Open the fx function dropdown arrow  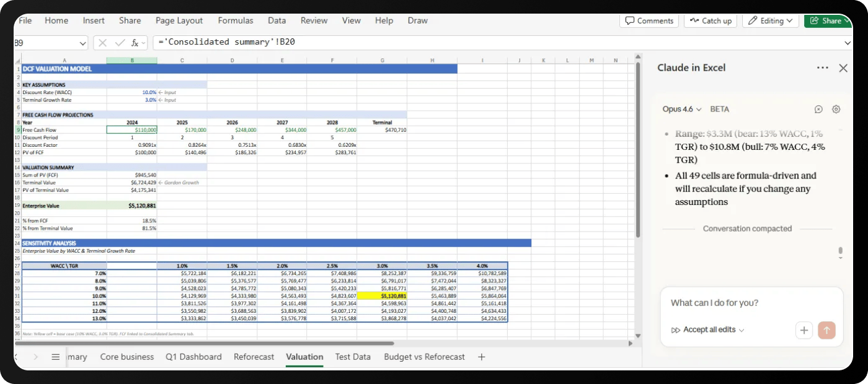pos(144,43)
